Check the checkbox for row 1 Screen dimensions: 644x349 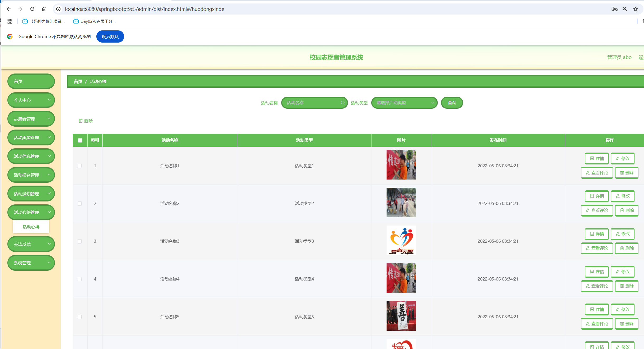80,166
